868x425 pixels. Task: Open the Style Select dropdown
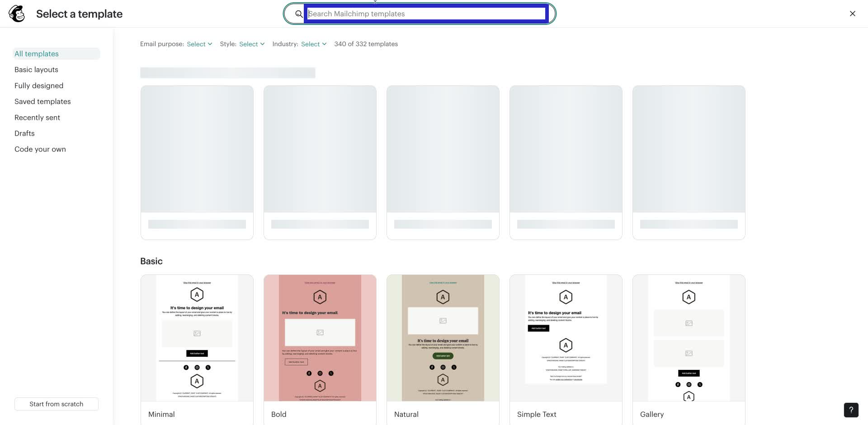251,44
